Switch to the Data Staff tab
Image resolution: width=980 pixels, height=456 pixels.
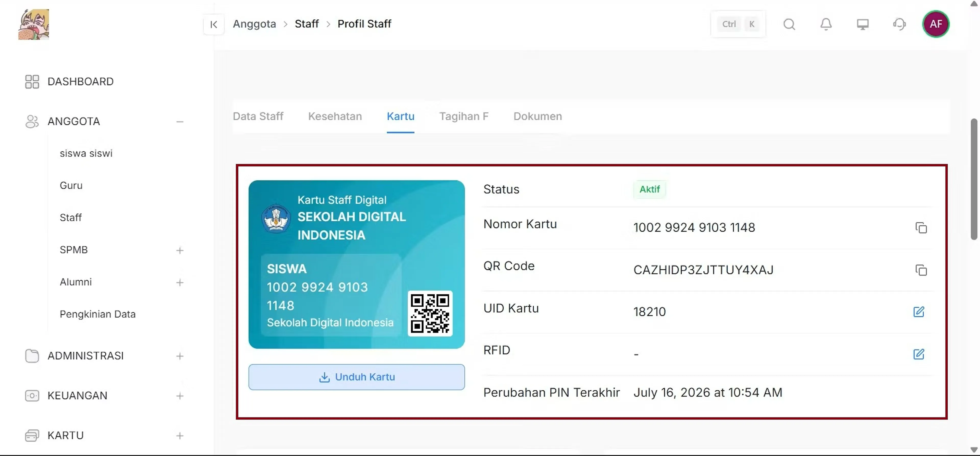tap(258, 116)
